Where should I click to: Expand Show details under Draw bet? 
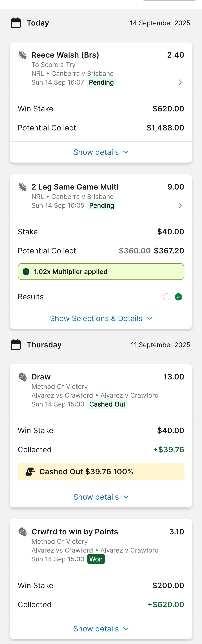(x=101, y=497)
